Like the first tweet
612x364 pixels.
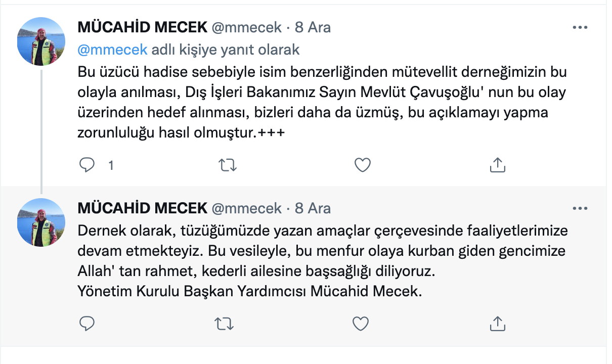(362, 165)
